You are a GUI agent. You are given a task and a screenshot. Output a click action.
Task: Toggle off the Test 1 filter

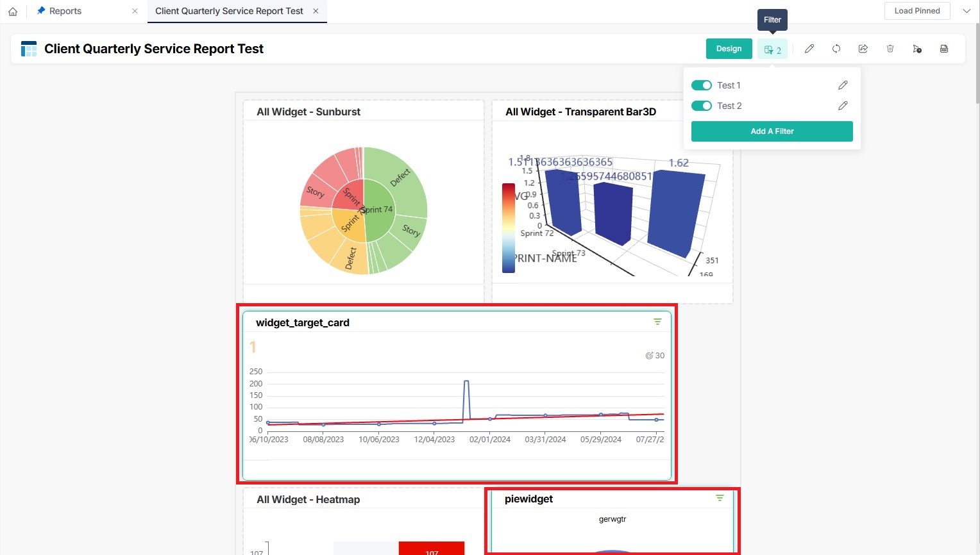tap(702, 85)
